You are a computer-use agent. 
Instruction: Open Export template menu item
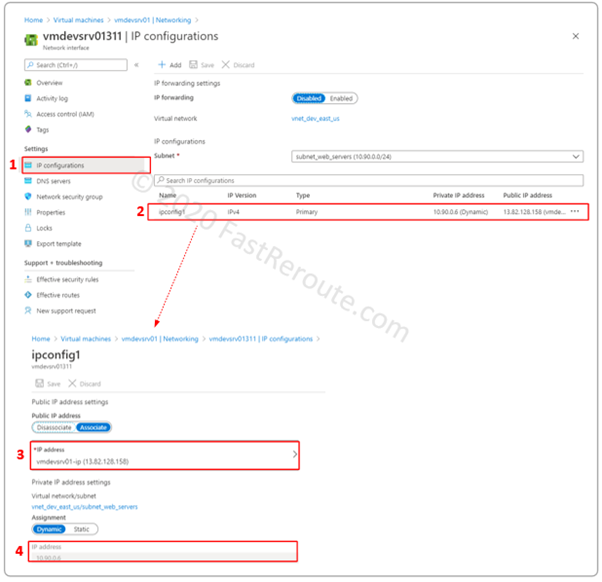[59, 244]
